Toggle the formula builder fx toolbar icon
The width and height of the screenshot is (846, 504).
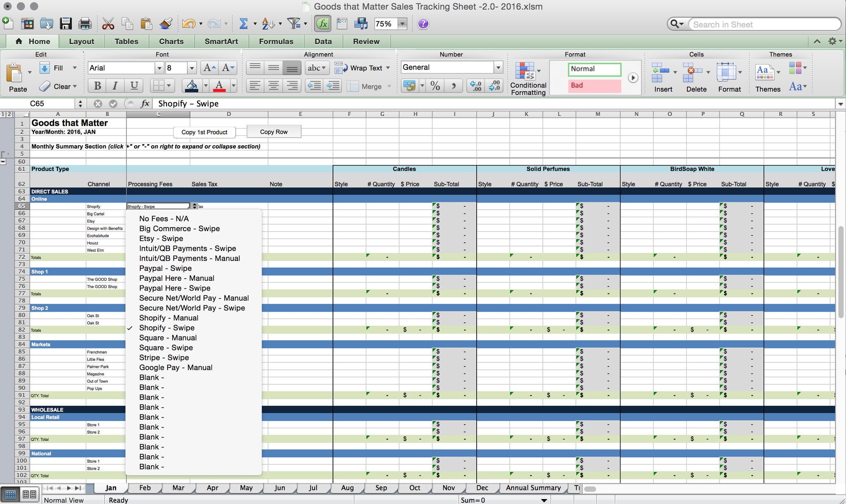click(x=323, y=24)
